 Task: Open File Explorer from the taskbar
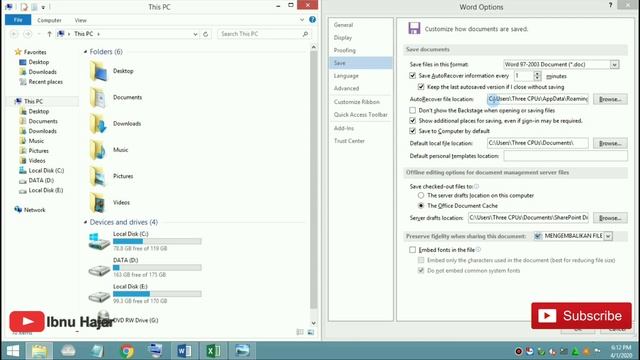click(x=39, y=351)
